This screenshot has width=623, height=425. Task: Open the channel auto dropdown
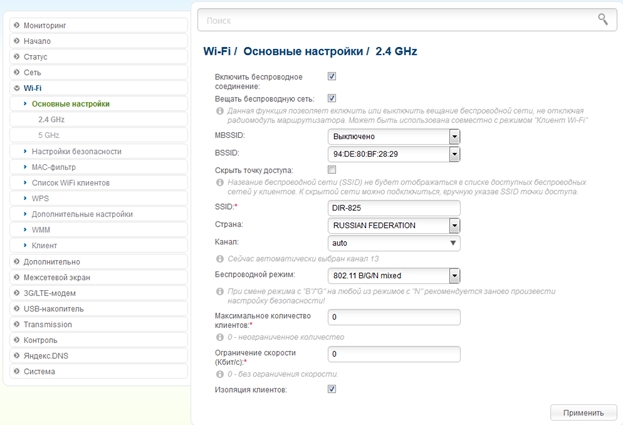click(453, 243)
